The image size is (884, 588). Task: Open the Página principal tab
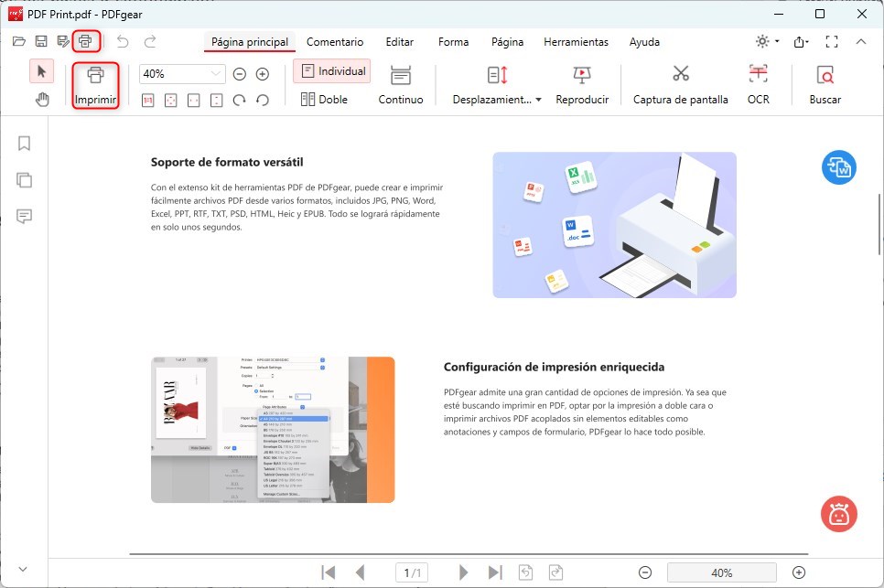click(x=250, y=42)
